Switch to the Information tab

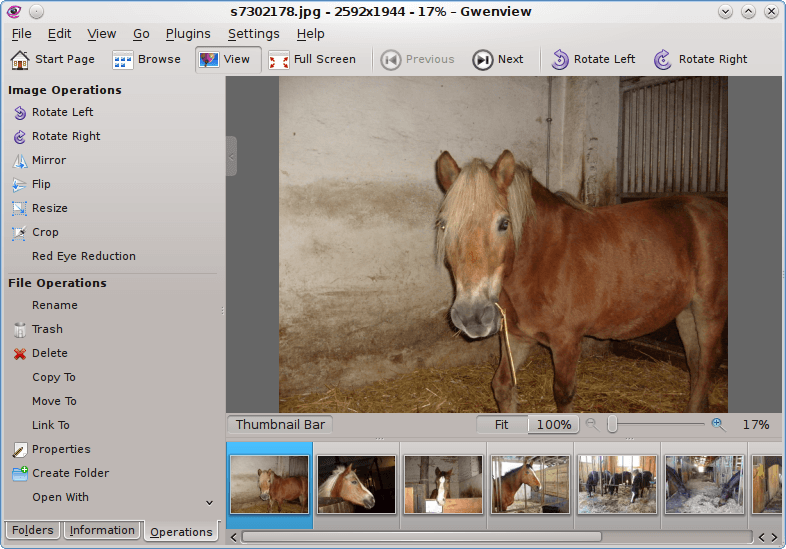coord(102,531)
